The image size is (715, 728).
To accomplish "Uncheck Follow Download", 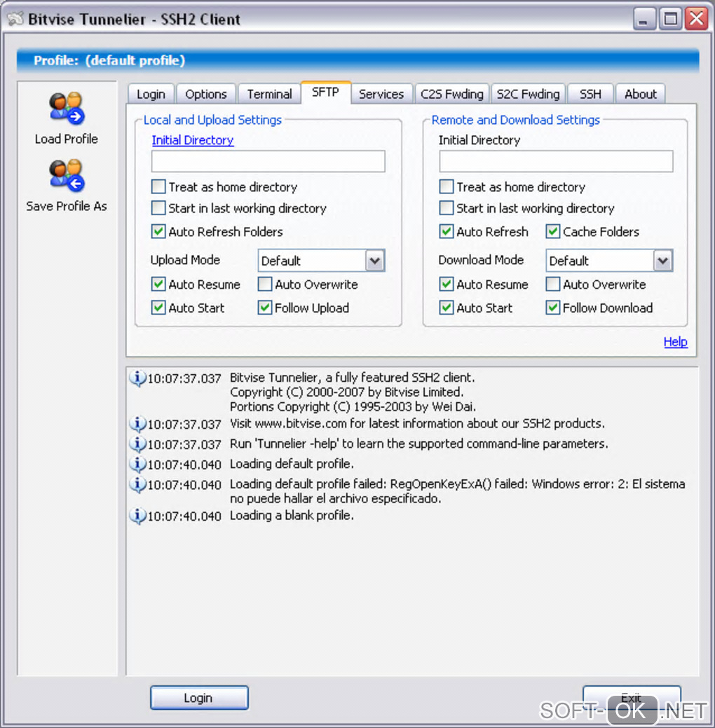I will [553, 308].
